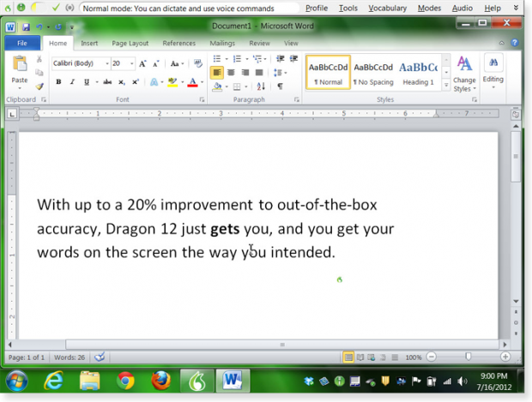Click the Words: 26 status indicator

click(70, 357)
